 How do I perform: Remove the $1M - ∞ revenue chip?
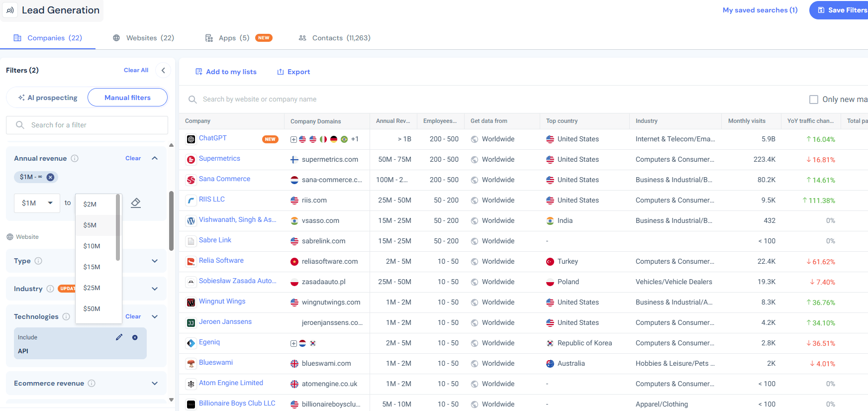[50, 177]
